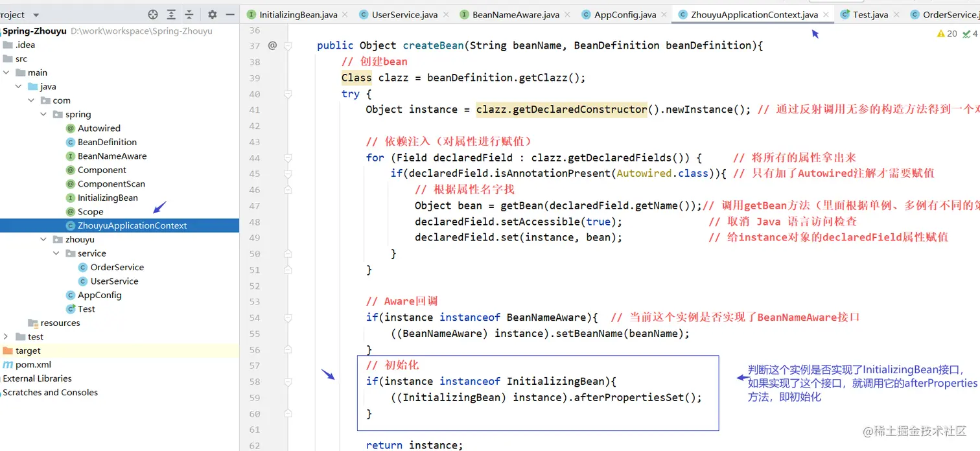This screenshot has width=980, height=451.
Task: Click 'return instance;' on line 62
Action: pyautogui.click(x=415, y=445)
